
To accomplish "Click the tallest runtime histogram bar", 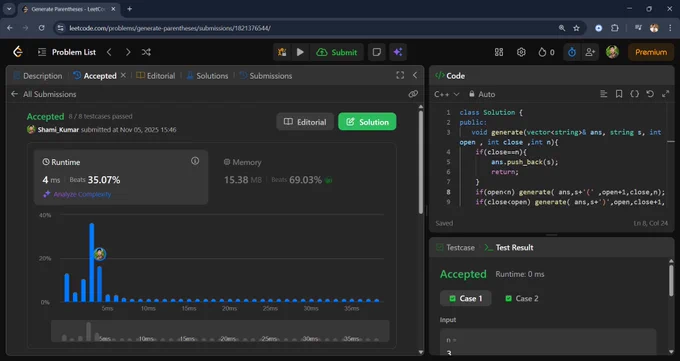I will 92,262.
